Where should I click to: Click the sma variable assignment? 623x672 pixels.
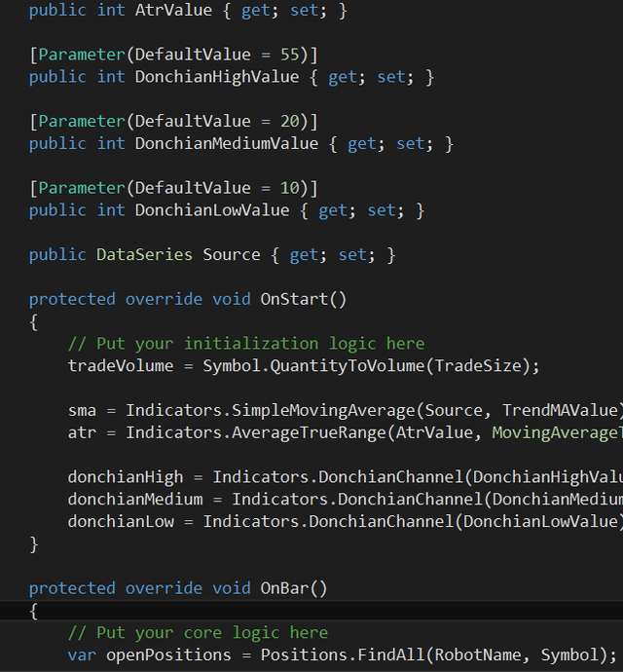[82, 411]
